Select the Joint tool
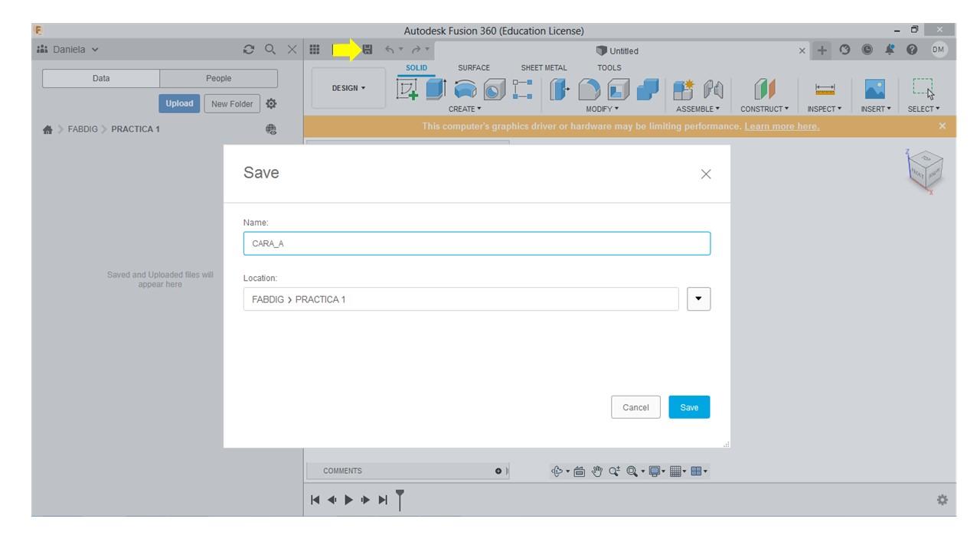980x551 pixels. coord(713,89)
